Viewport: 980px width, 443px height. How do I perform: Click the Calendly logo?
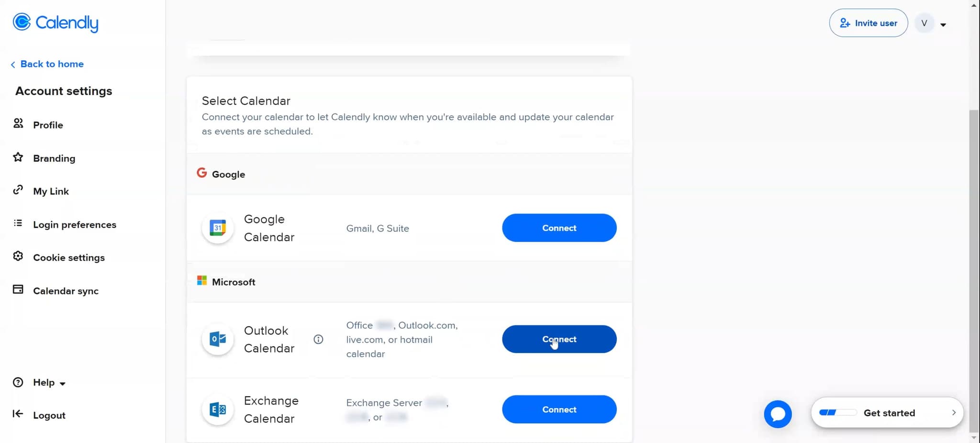[55, 22]
